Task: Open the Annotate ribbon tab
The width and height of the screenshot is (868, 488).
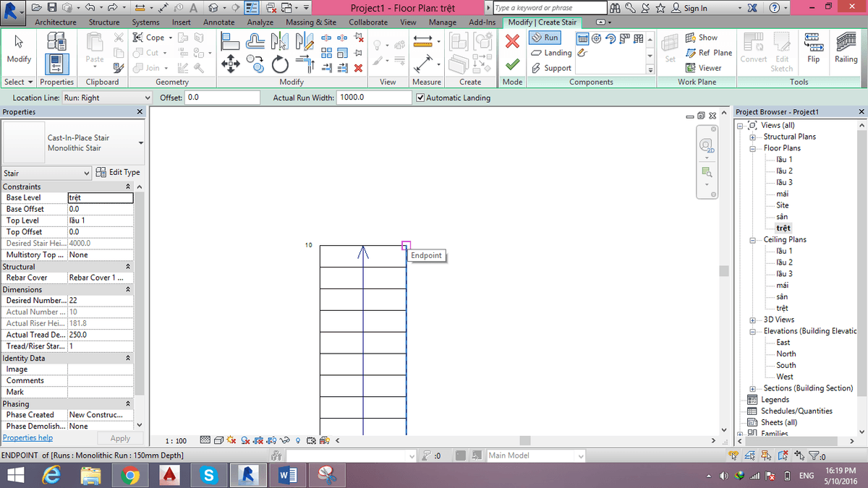Action: (218, 22)
